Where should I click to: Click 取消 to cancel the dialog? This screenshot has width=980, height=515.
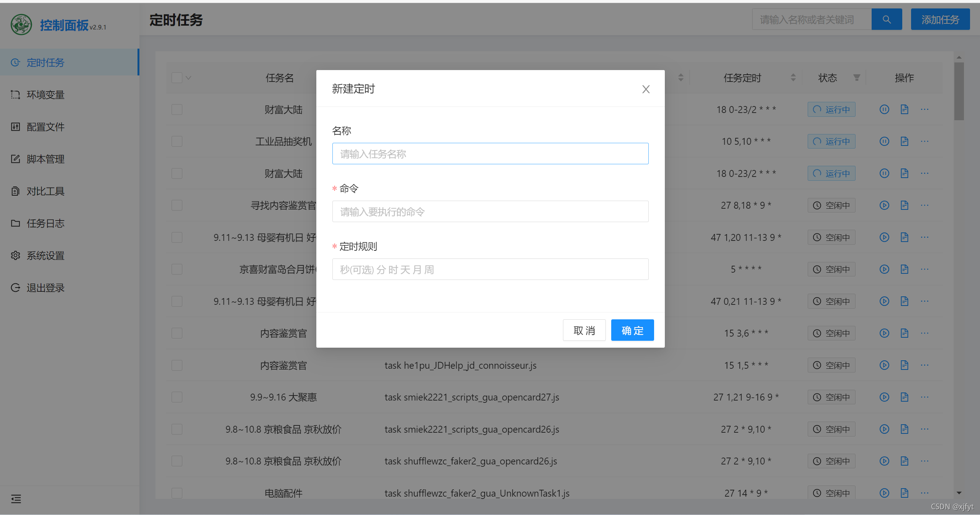tap(584, 330)
